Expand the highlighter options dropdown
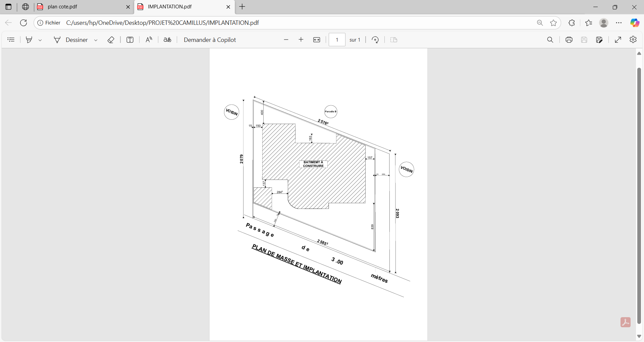Viewport: 644px width, 342px height. pos(40,40)
